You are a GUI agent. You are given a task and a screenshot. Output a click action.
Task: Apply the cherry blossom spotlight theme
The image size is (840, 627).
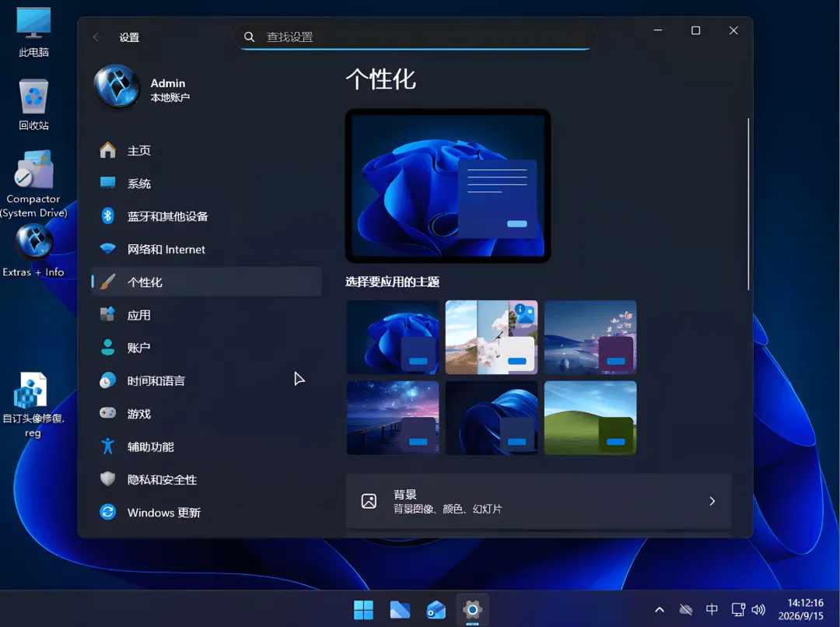492,337
